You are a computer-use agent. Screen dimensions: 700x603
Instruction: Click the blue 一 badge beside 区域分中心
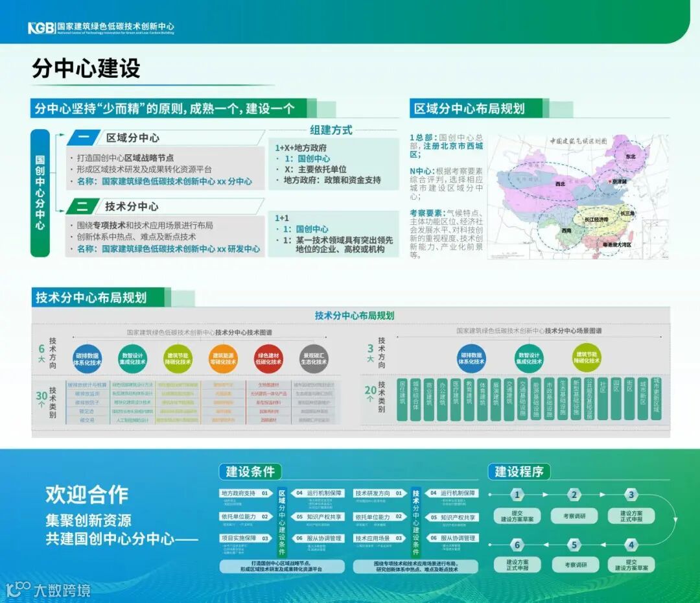click(x=84, y=137)
